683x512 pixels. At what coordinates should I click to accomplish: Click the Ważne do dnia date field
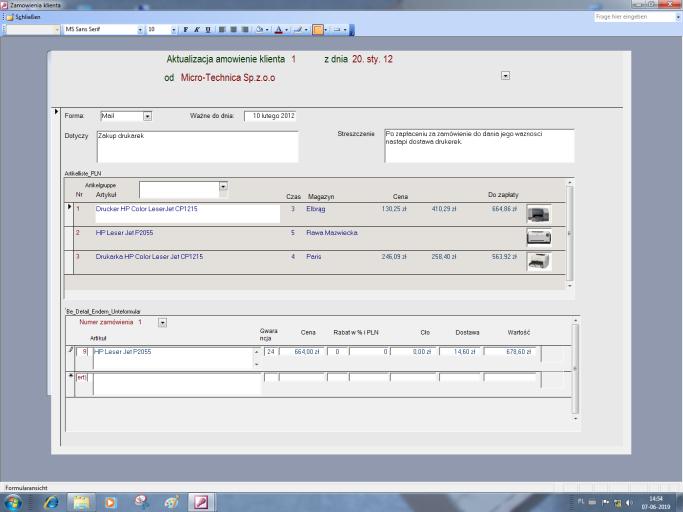[270, 116]
